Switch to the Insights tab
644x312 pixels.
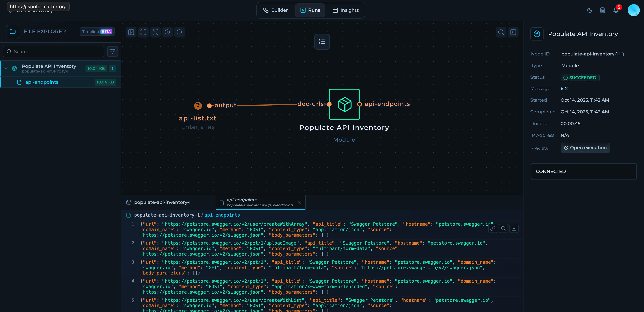[x=346, y=10]
